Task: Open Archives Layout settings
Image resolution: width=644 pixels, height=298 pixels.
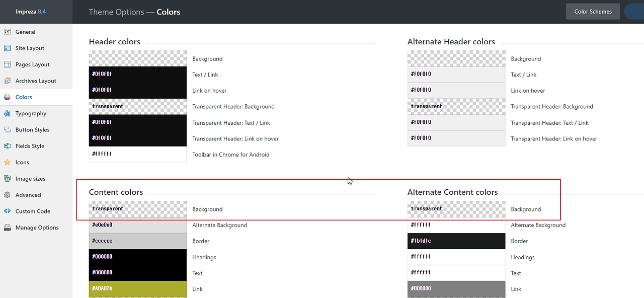Action: click(x=36, y=81)
